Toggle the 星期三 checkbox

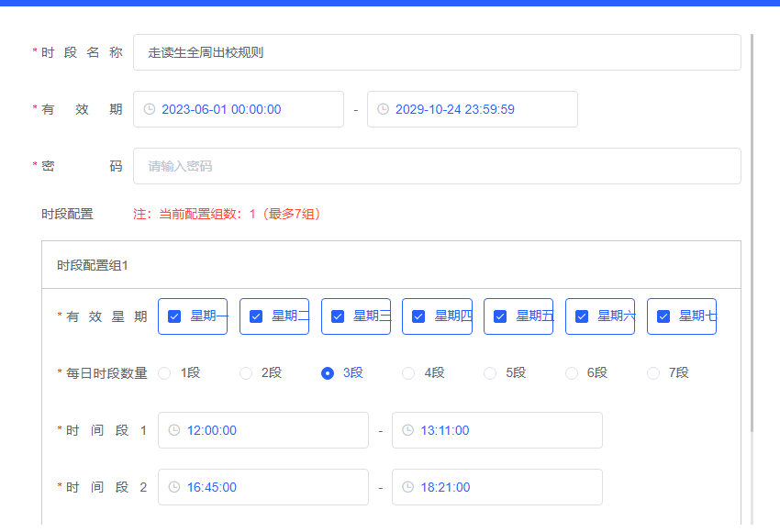point(337,316)
